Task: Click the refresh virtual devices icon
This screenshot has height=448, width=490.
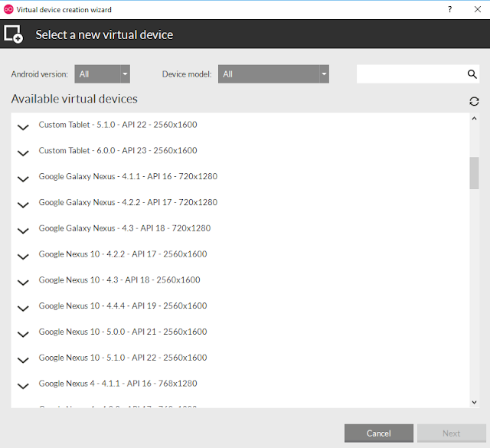Action: tap(474, 101)
